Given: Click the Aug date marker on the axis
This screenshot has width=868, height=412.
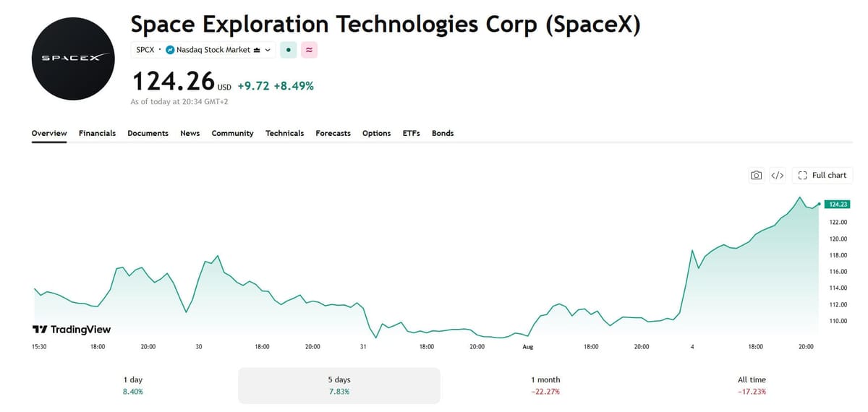Looking at the screenshot, I should click(528, 347).
